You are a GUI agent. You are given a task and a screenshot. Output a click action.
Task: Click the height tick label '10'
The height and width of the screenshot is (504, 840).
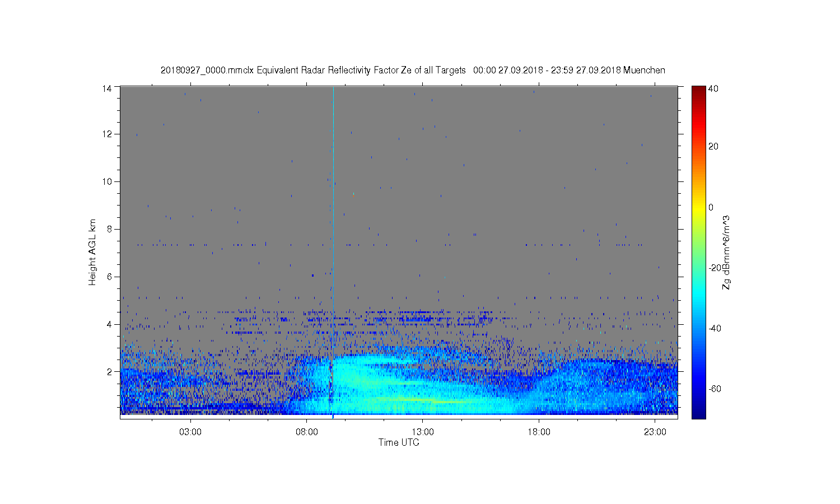point(108,181)
